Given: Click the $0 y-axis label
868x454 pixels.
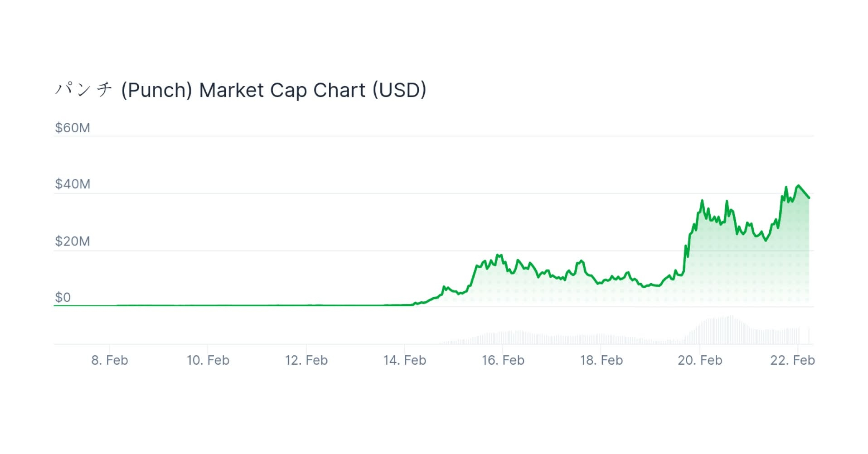Looking at the screenshot, I should tap(63, 297).
